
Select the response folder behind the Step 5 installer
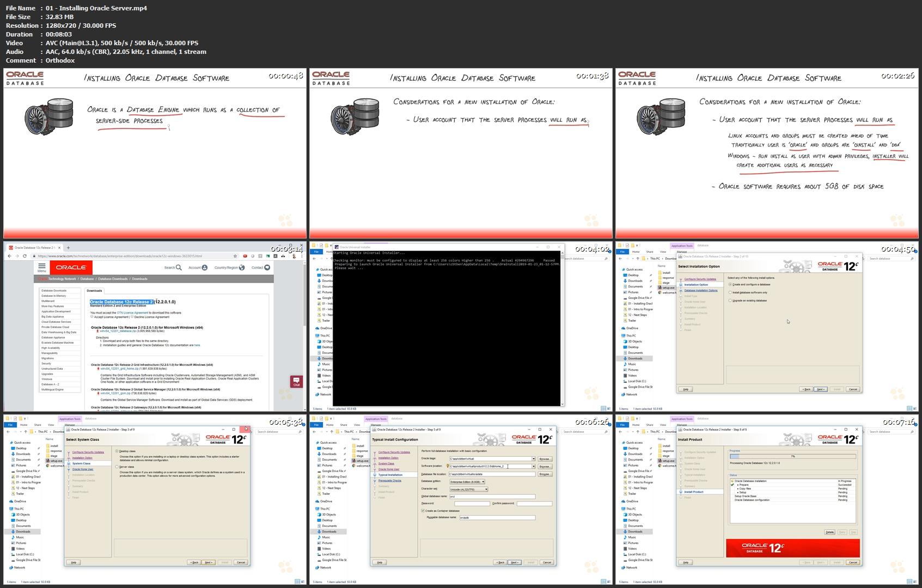click(x=360, y=451)
